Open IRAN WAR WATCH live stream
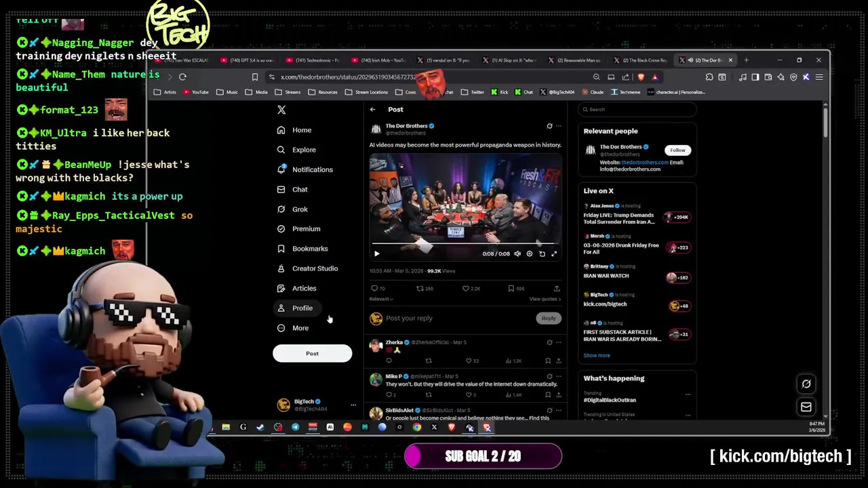The width and height of the screenshot is (868, 488). (636, 272)
